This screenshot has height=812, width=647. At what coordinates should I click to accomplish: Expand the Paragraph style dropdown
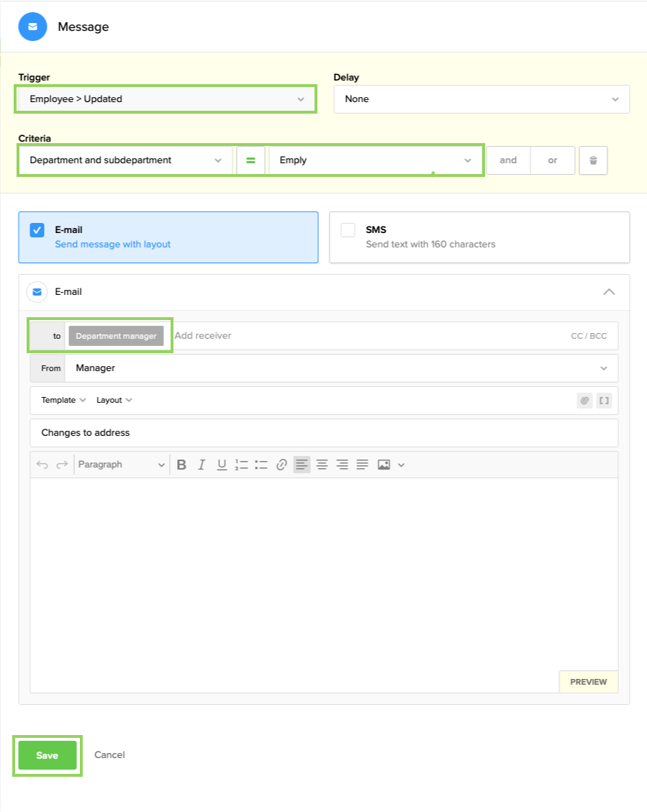[x=121, y=465]
